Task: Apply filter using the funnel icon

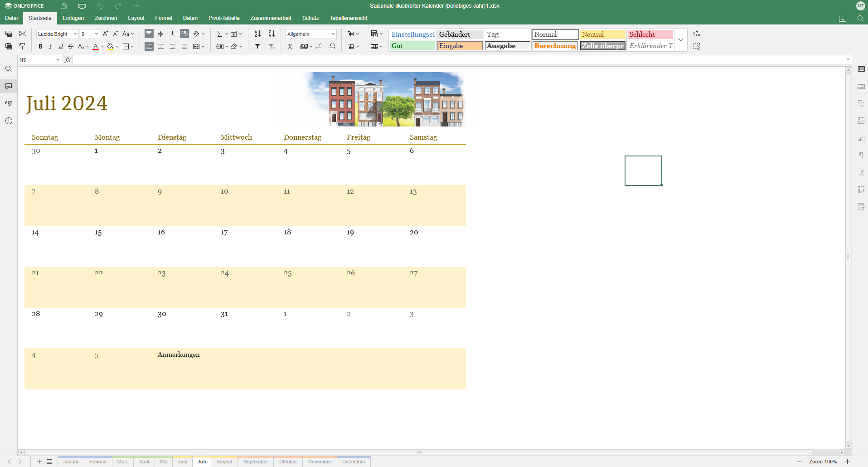Action: pyautogui.click(x=257, y=46)
